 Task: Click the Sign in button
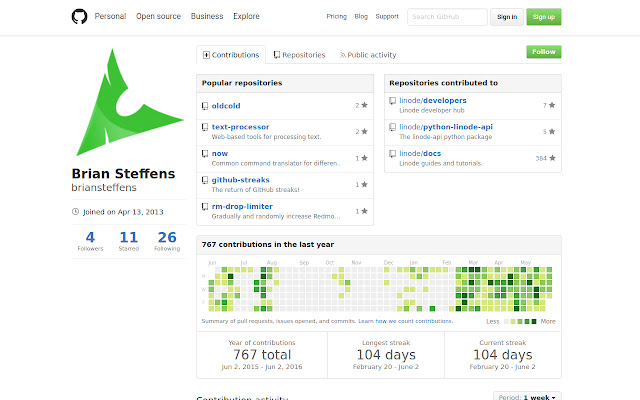point(507,17)
